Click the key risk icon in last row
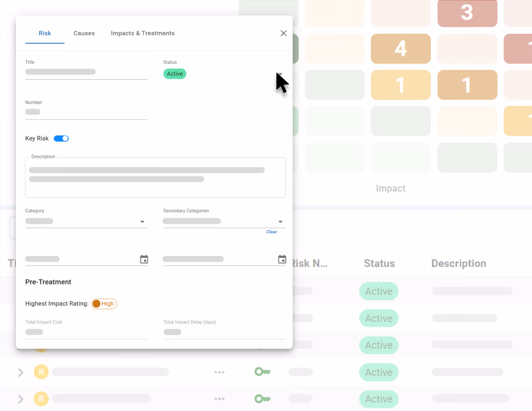Screen dimensions: 532x411 click(x=262, y=399)
